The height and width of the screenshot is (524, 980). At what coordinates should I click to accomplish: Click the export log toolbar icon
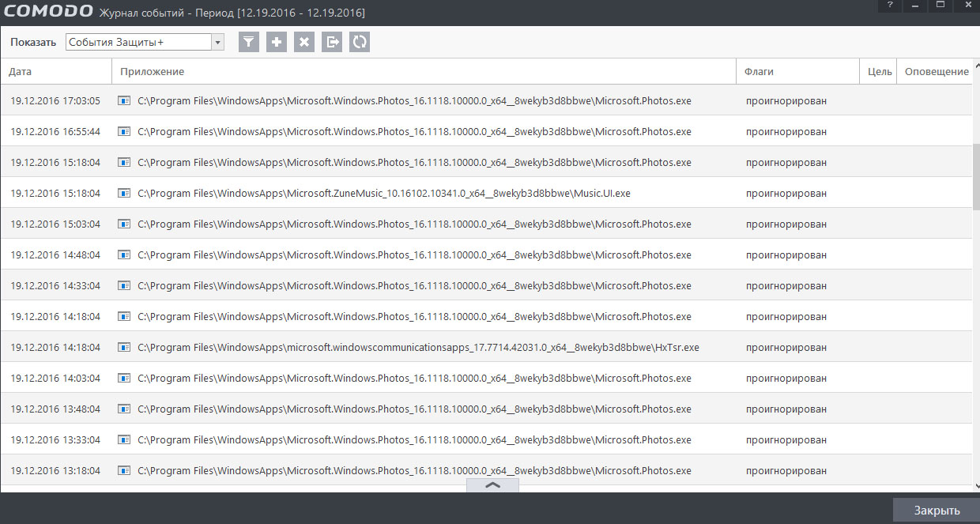(x=332, y=42)
